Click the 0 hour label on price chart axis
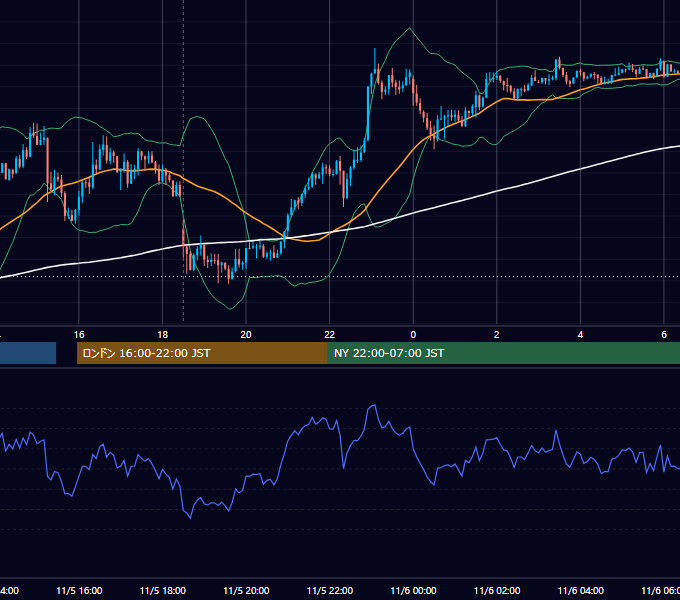Viewport: 680px width, 600px height. [x=413, y=334]
